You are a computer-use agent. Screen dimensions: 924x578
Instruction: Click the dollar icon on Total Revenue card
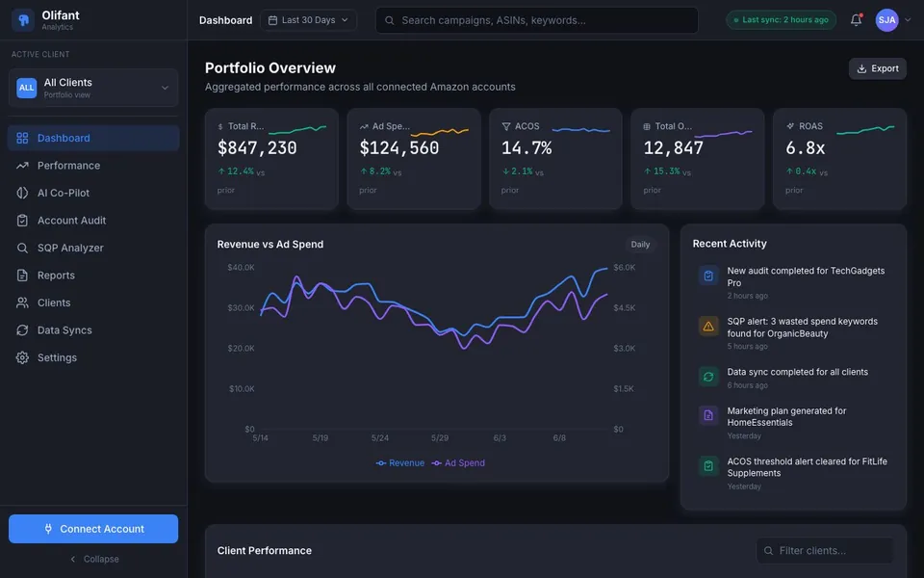point(220,127)
